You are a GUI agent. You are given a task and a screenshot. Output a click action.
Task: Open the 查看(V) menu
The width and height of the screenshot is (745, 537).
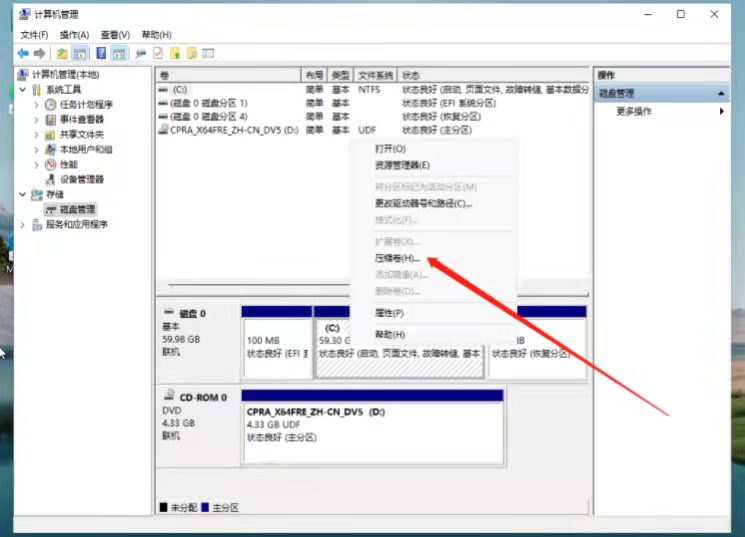115,35
